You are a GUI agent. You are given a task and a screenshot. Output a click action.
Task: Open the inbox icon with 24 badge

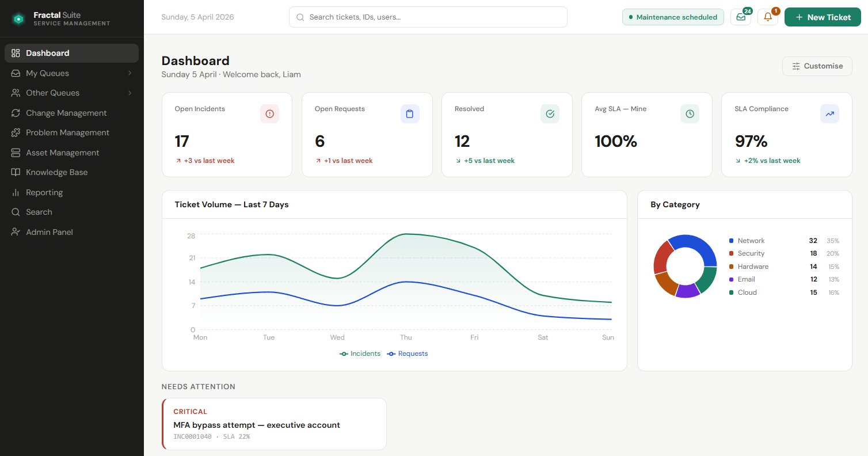[741, 17]
